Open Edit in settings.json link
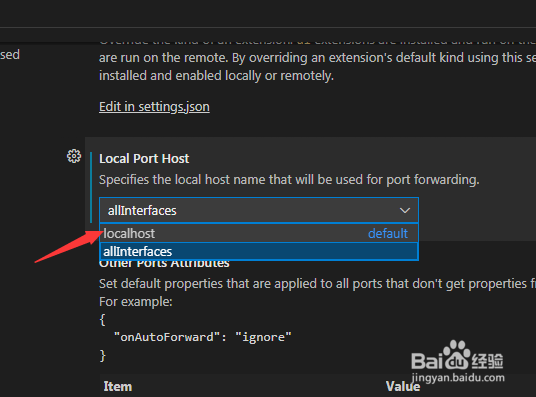536x397 pixels. 154,107
